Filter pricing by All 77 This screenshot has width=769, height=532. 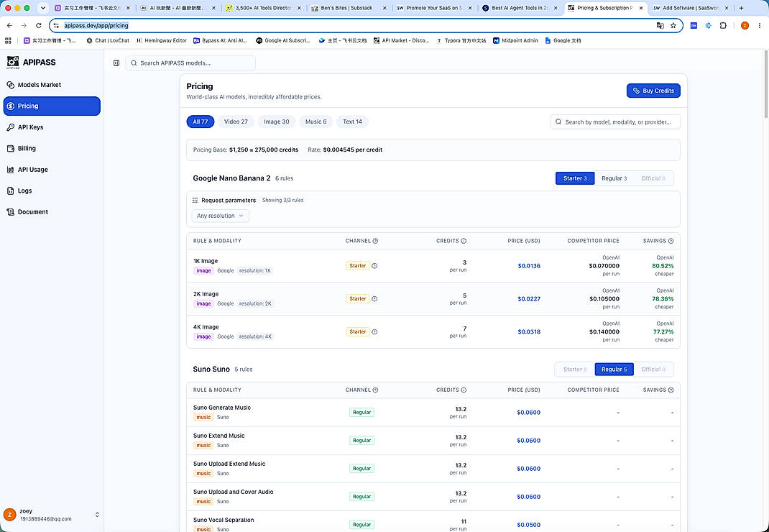tap(200, 121)
